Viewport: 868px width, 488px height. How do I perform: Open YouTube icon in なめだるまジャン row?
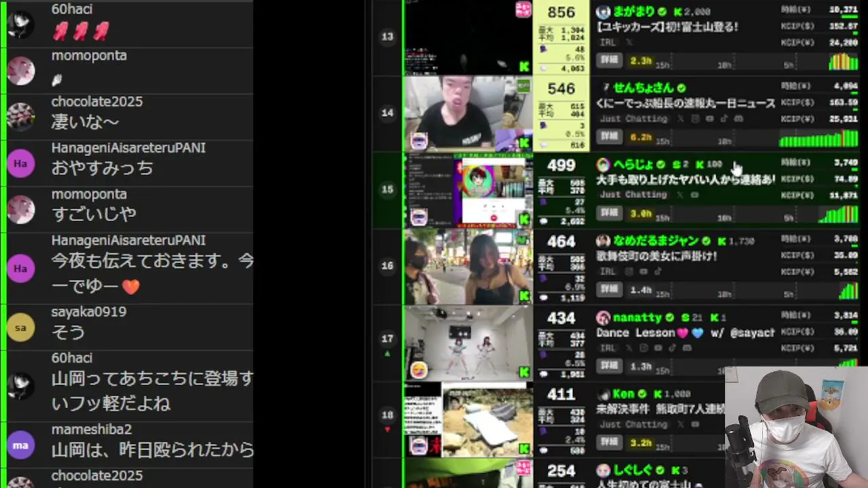click(643, 271)
